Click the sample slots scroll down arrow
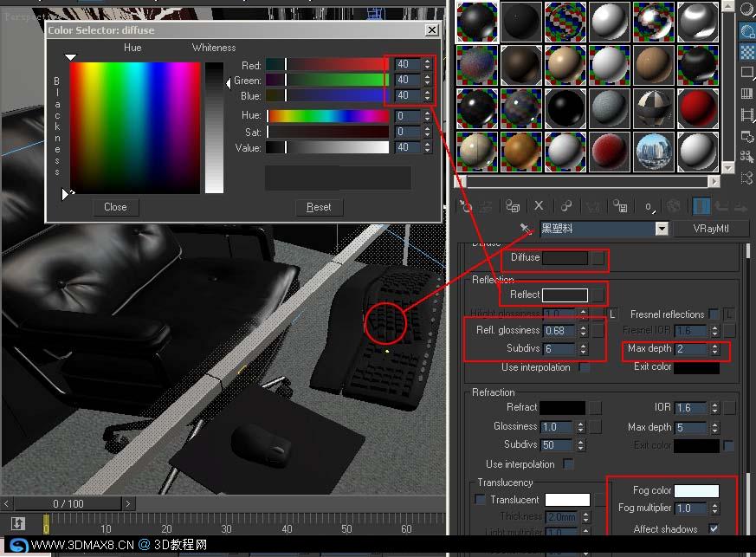The height and width of the screenshot is (557, 756). pyautogui.click(x=728, y=168)
